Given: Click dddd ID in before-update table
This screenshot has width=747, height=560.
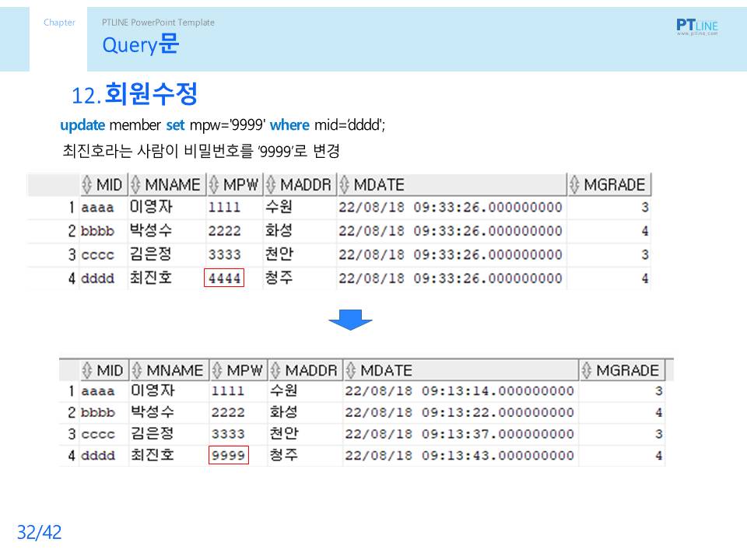Looking at the screenshot, I should point(98,278).
